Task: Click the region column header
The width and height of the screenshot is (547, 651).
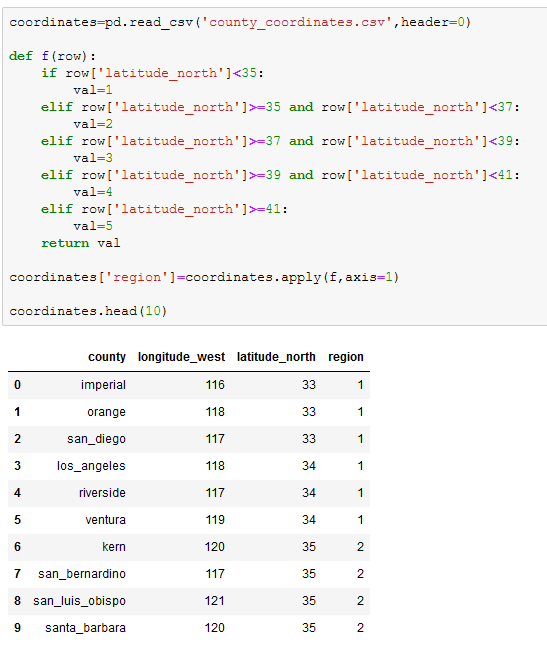Action: pos(346,357)
